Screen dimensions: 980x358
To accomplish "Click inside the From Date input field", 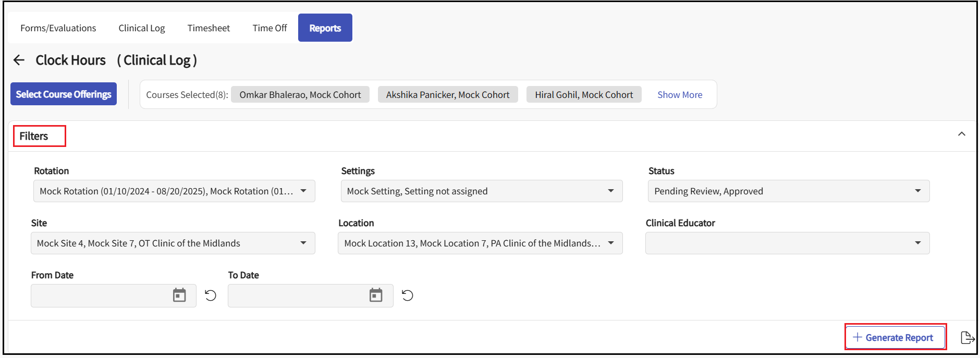I will click(x=100, y=295).
